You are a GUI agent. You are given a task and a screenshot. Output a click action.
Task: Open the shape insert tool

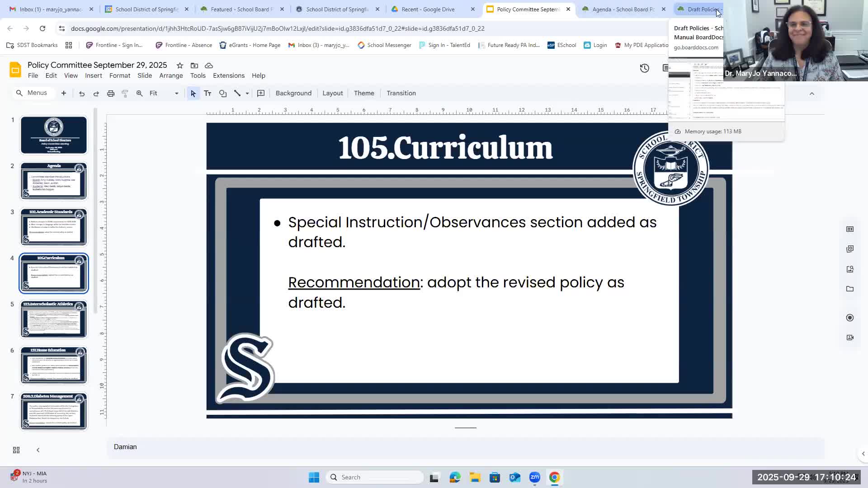pos(223,94)
